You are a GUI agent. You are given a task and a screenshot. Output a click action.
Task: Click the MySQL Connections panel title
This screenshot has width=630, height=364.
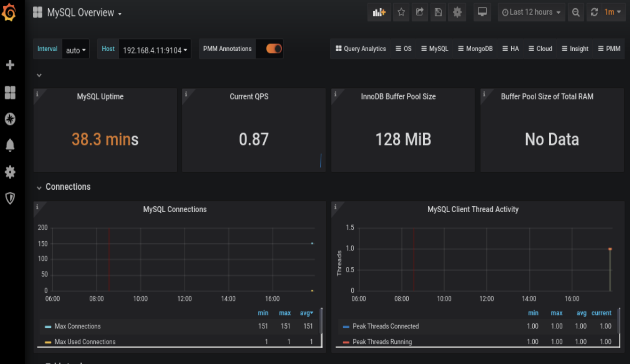pos(175,209)
